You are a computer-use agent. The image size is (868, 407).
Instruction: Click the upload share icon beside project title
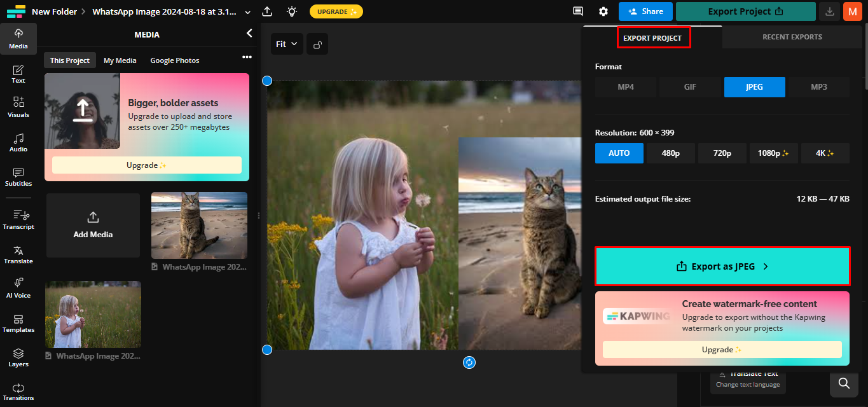click(267, 11)
